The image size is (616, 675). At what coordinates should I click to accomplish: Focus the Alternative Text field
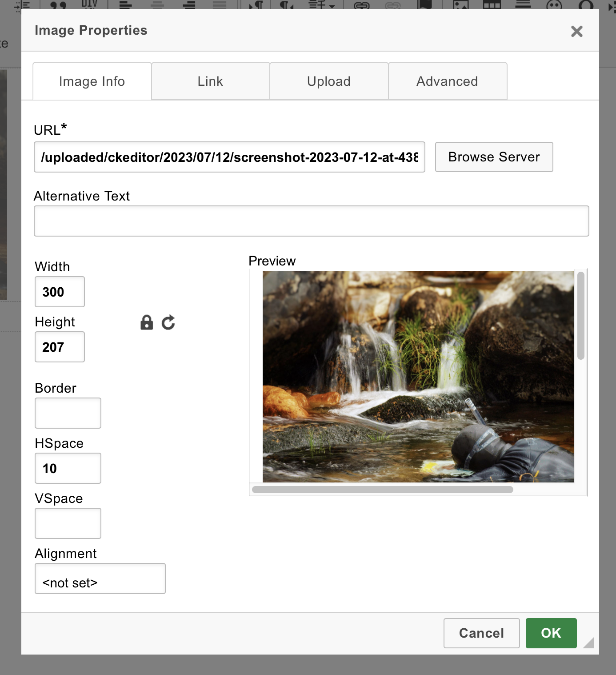tap(311, 221)
